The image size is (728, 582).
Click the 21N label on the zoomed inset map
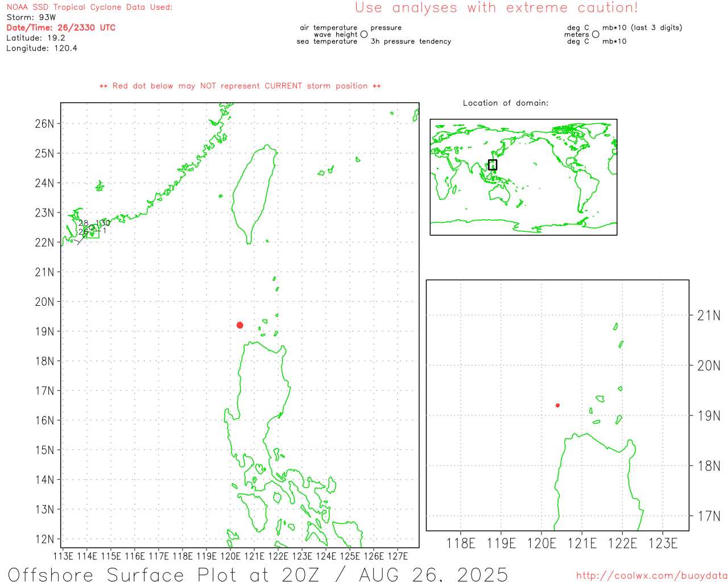point(709,315)
